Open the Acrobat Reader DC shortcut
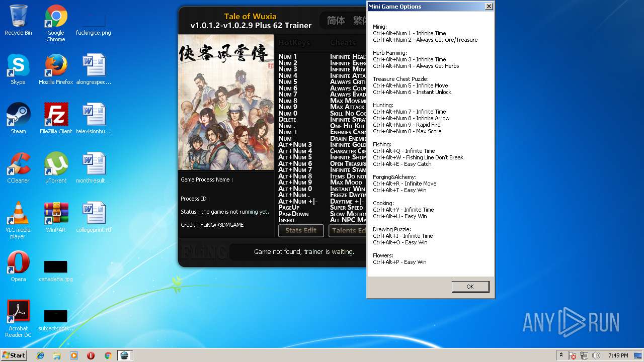 point(18,319)
